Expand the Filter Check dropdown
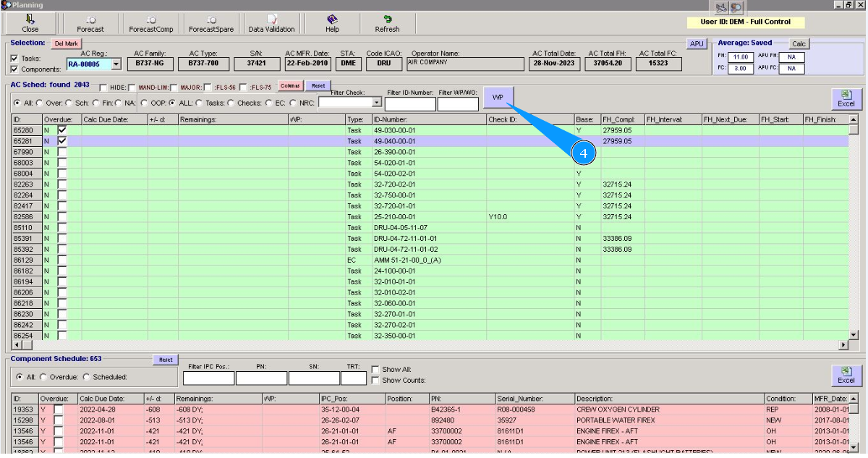Viewport: 868px width, 458px height. click(x=376, y=103)
